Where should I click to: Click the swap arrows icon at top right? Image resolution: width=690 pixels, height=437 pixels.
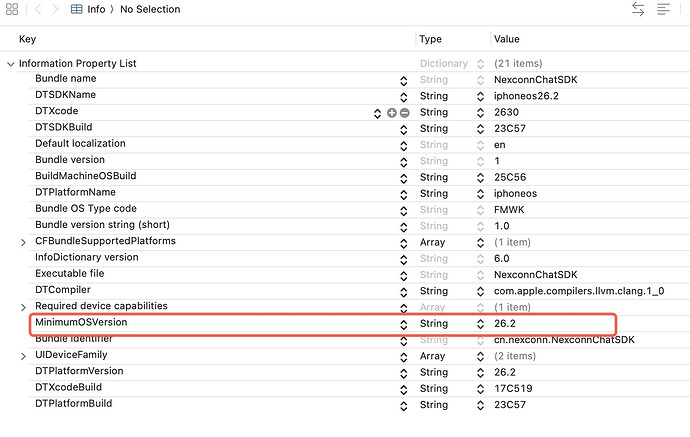tap(638, 10)
